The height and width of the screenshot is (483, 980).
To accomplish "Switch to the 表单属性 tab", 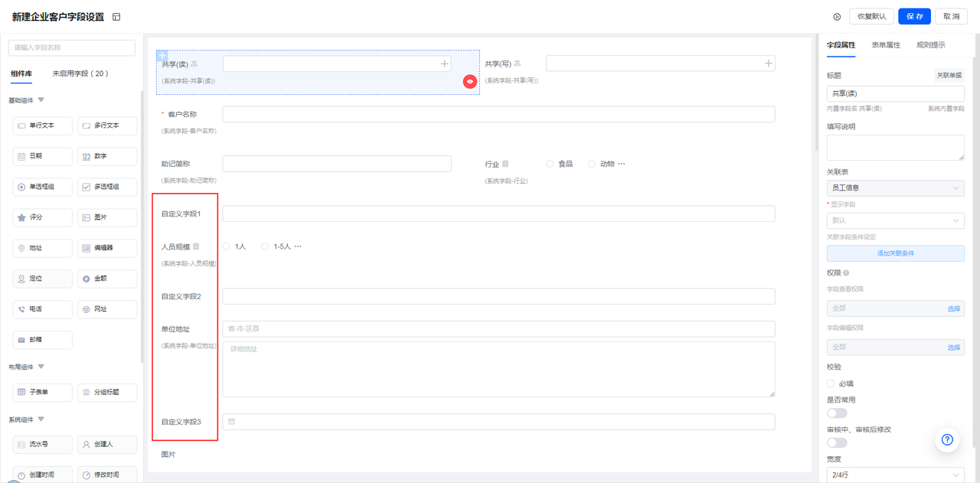I will [885, 45].
